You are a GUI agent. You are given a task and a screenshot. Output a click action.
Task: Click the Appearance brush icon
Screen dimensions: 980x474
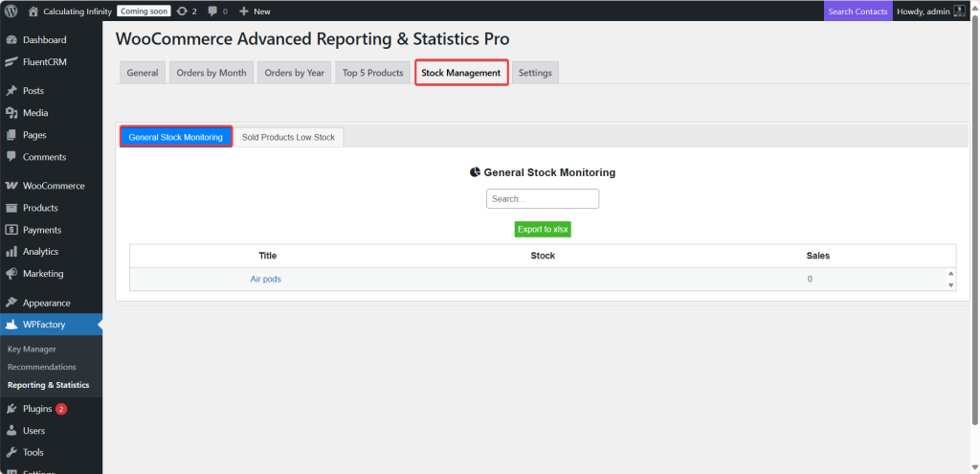point(11,303)
